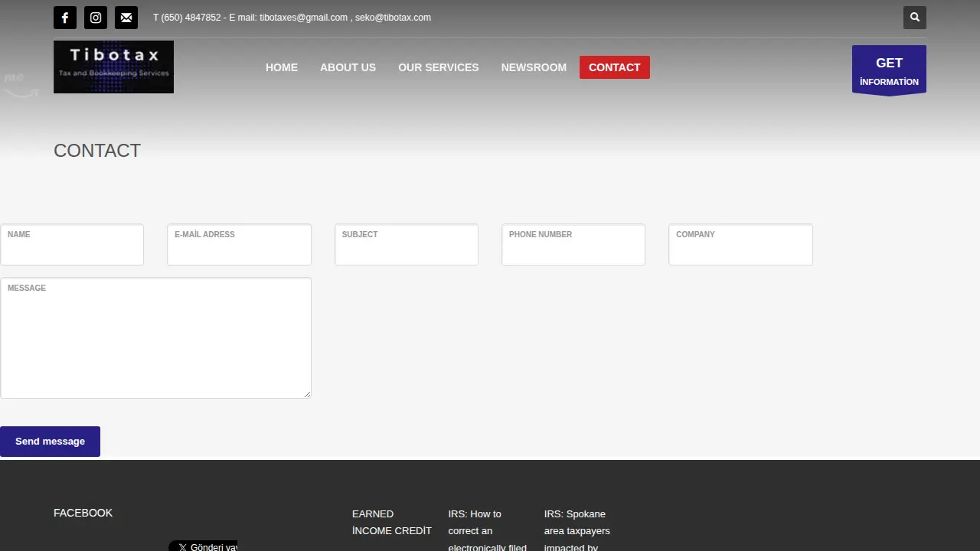The image size is (980, 551).
Task: Click the Tibotax logo image
Action: click(113, 67)
